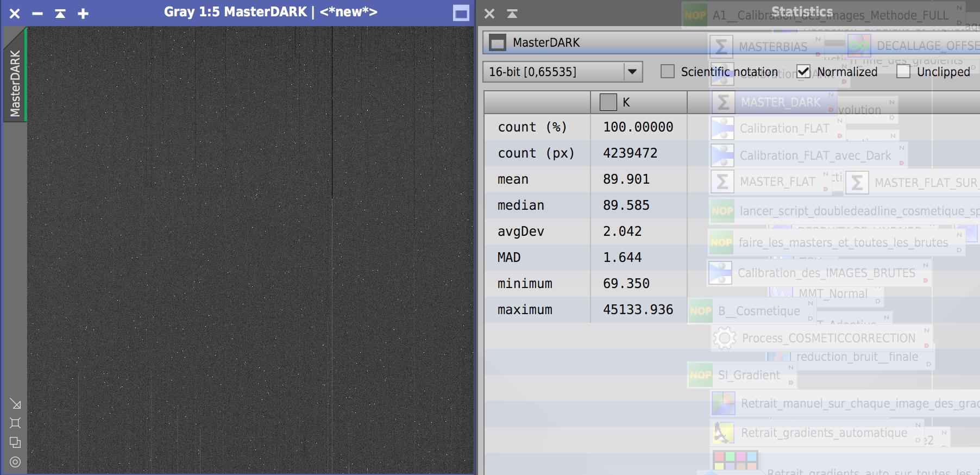Enable the Unclipped checkbox
This screenshot has height=475, width=980.
click(903, 71)
